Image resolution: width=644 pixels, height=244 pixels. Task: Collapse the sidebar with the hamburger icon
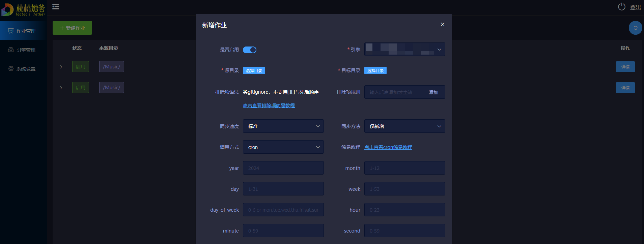56,7
